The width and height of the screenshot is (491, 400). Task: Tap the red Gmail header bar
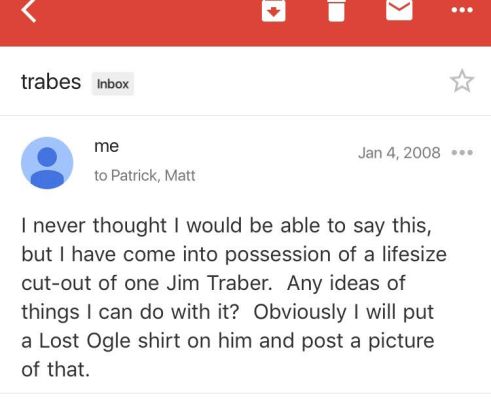(245, 23)
